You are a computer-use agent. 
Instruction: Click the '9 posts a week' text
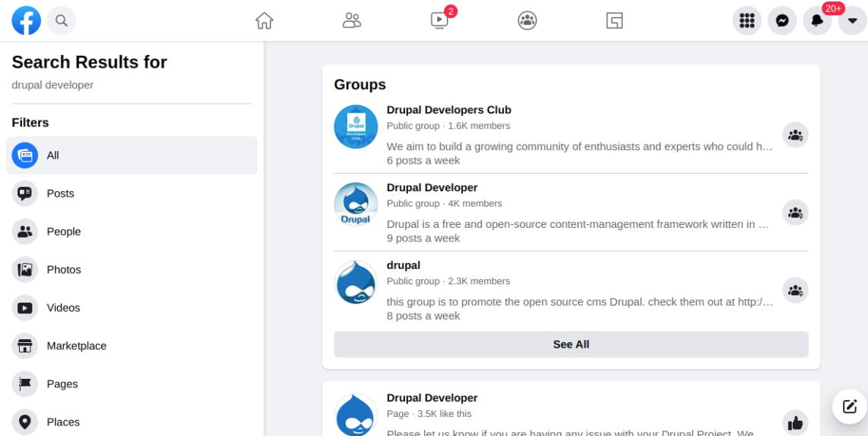[x=423, y=239]
